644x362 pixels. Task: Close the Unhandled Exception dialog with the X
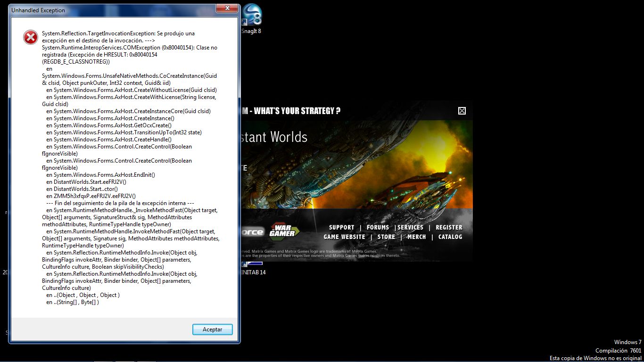[x=227, y=8]
